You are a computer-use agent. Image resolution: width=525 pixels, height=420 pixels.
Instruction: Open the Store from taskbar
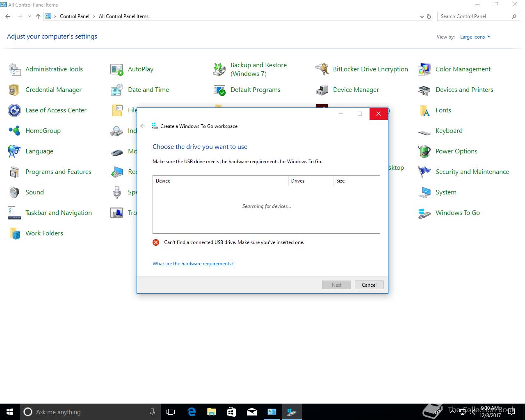232,412
